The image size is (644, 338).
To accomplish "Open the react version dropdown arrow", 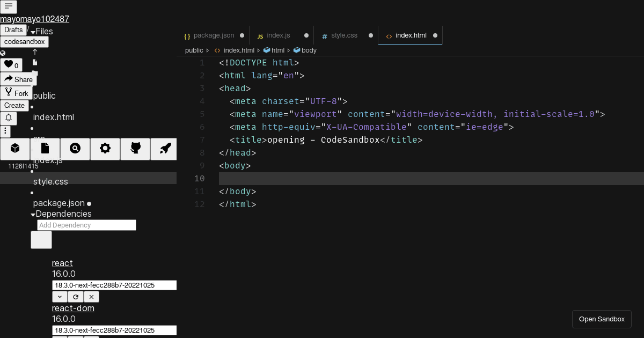I will point(60,296).
